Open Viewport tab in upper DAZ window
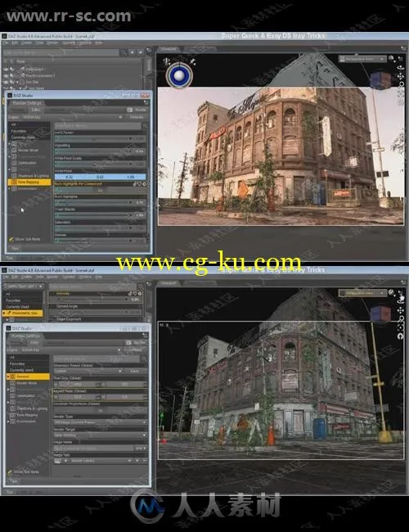Viewport: 409px width, 532px height. [x=169, y=49]
